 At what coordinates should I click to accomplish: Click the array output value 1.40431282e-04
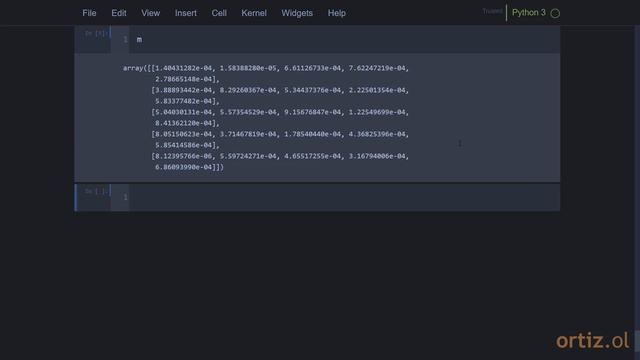[184, 68]
